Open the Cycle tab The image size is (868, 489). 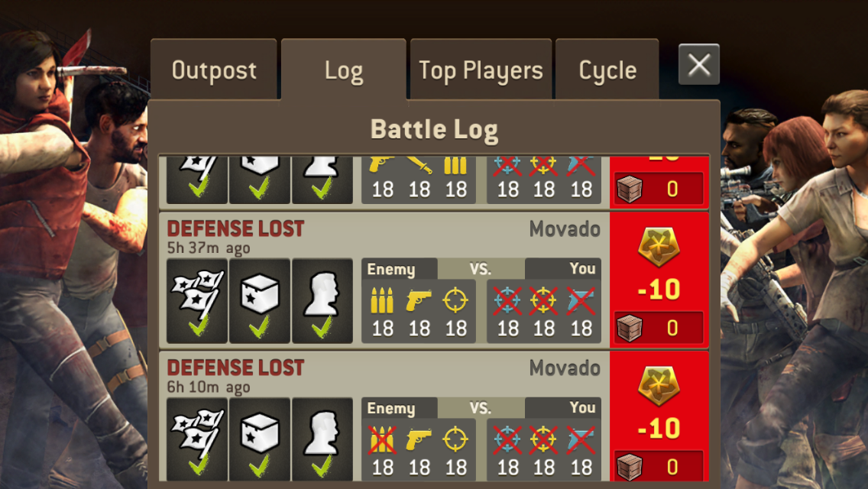(607, 70)
